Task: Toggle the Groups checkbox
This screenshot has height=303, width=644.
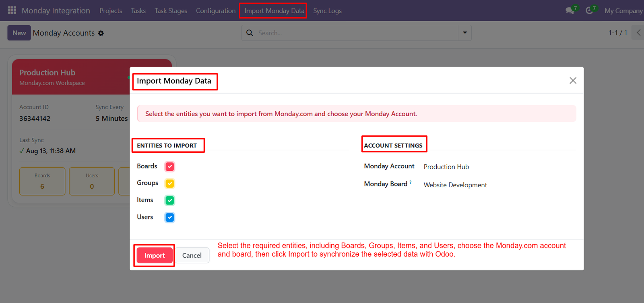Action: tap(170, 183)
